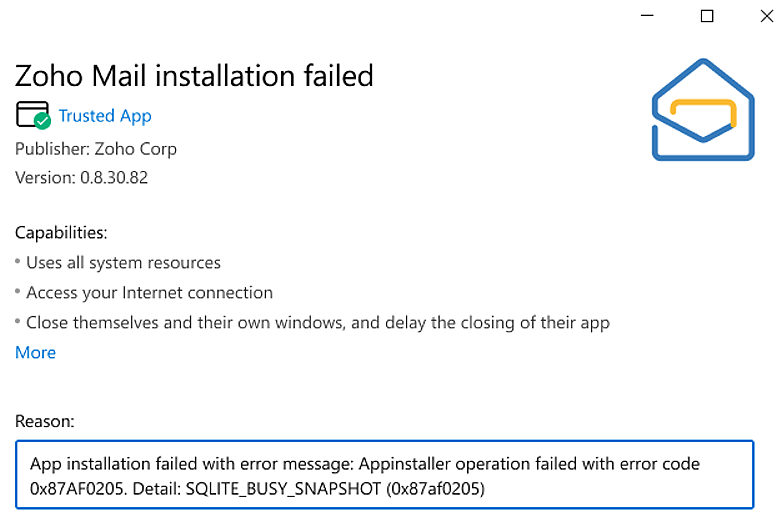Select the 'Access your Internet connection' capability
This screenshot has height=518, width=780.
tap(149, 293)
